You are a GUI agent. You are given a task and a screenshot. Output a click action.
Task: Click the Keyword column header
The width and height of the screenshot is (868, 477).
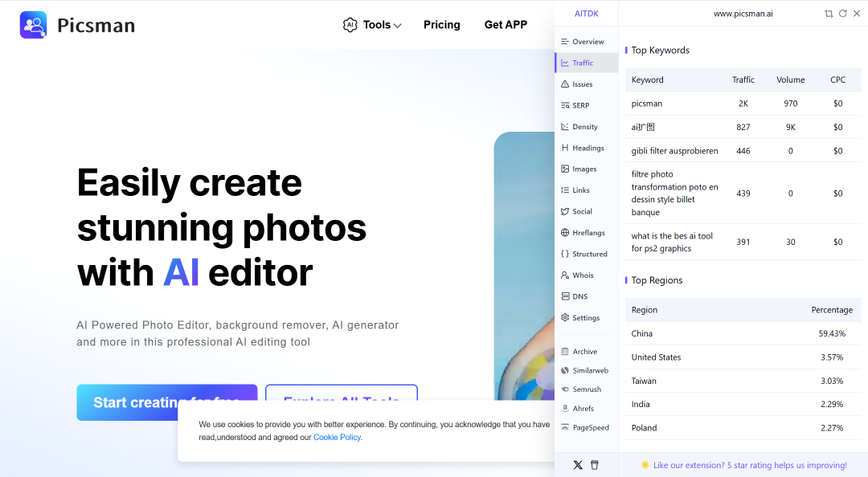647,79
